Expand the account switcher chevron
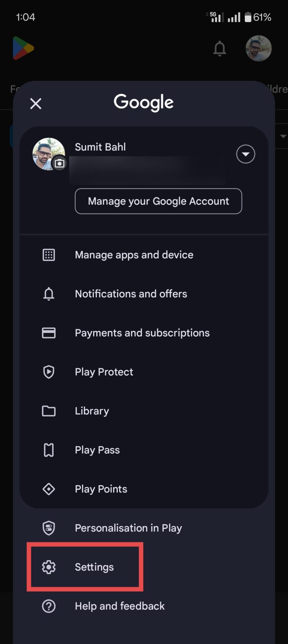Image resolution: width=288 pixels, height=644 pixels. (x=245, y=154)
